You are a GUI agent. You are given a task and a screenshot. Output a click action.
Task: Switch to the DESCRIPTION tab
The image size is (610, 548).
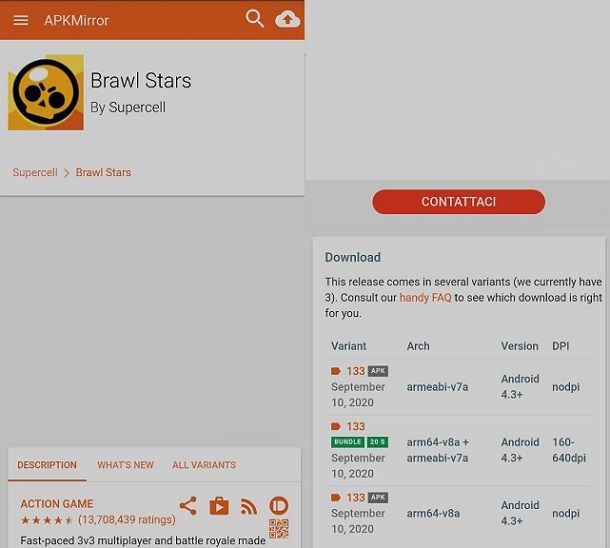pyautogui.click(x=47, y=465)
